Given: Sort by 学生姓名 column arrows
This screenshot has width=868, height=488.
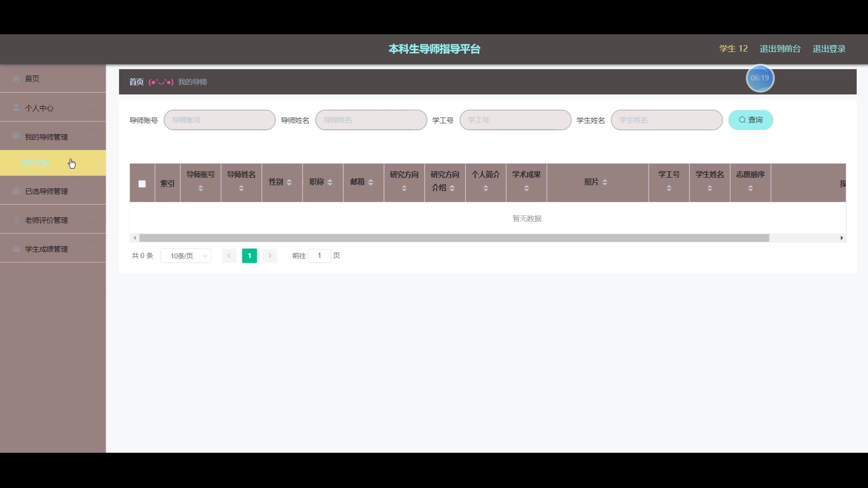Looking at the screenshot, I should 710,188.
